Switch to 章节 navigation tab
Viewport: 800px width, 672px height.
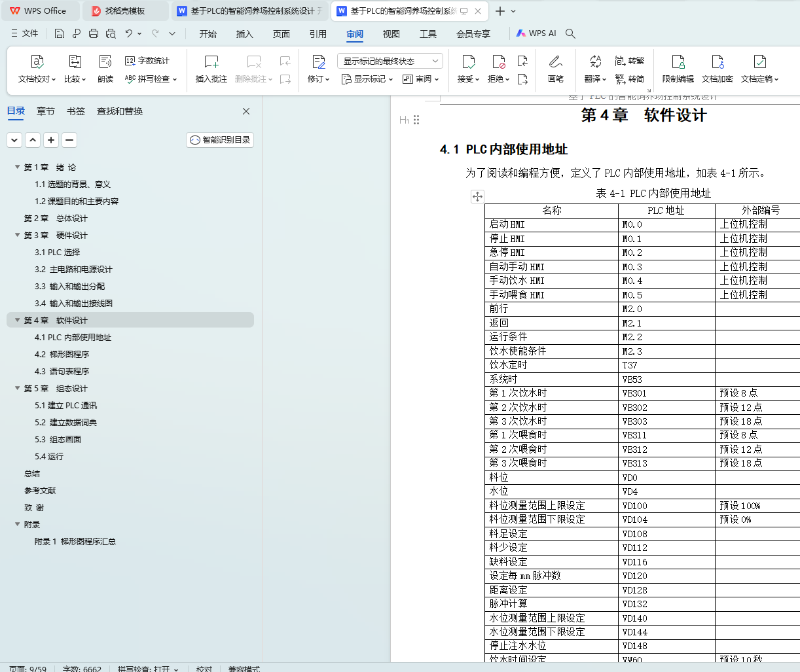point(46,111)
